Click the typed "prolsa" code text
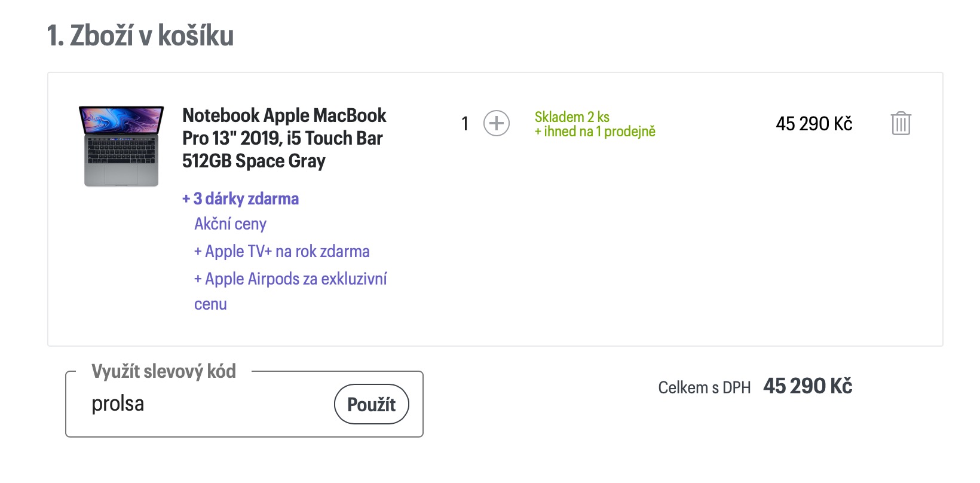This screenshot has height=483, width=980. pos(118,404)
